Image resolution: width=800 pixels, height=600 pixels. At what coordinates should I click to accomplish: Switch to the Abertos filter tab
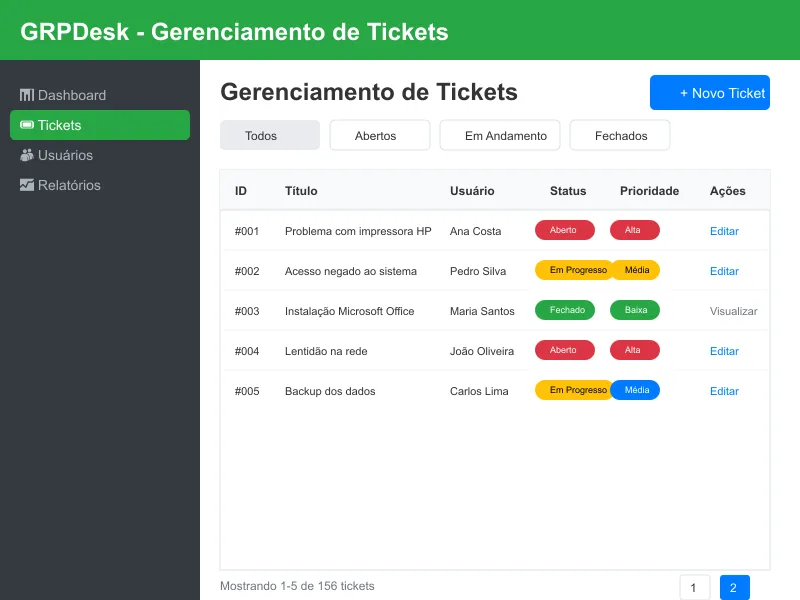[380, 135]
